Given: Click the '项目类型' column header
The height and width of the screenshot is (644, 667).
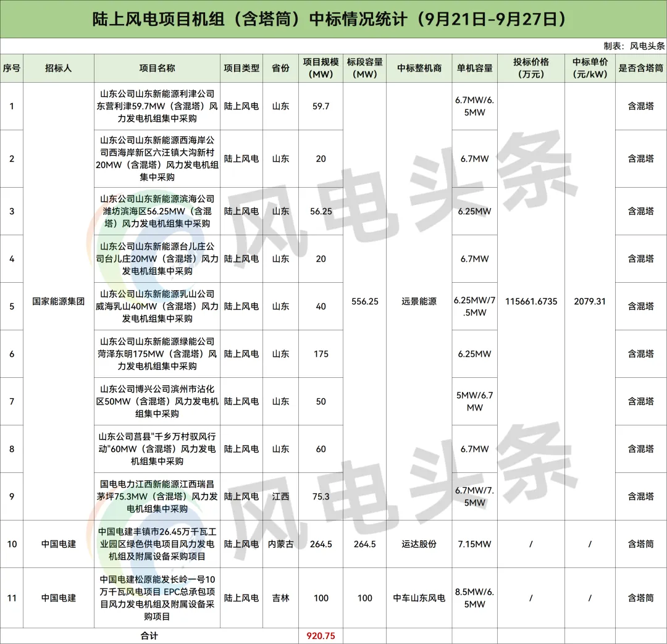Looking at the screenshot, I should pyautogui.click(x=241, y=68).
